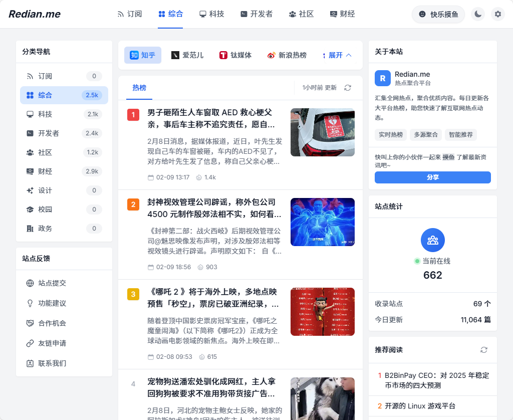Click terminal icon beside sidebar 开发者
Image resolution: width=513 pixels, height=420 pixels.
30,133
